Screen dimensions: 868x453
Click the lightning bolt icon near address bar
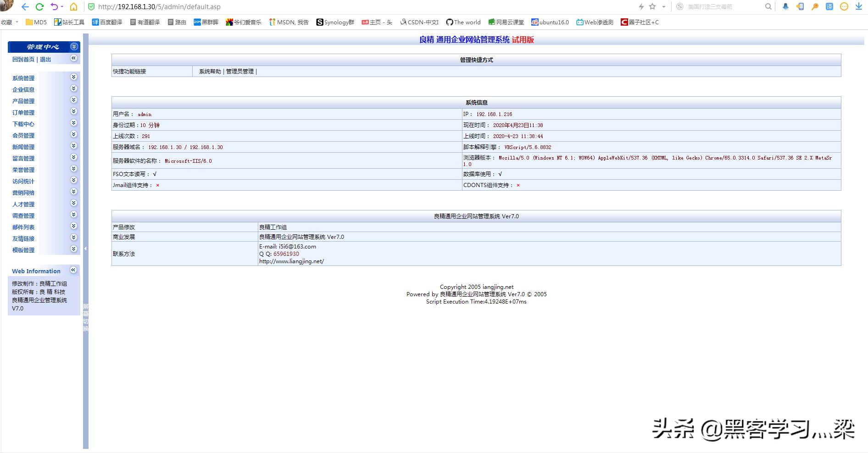[641, 7]
